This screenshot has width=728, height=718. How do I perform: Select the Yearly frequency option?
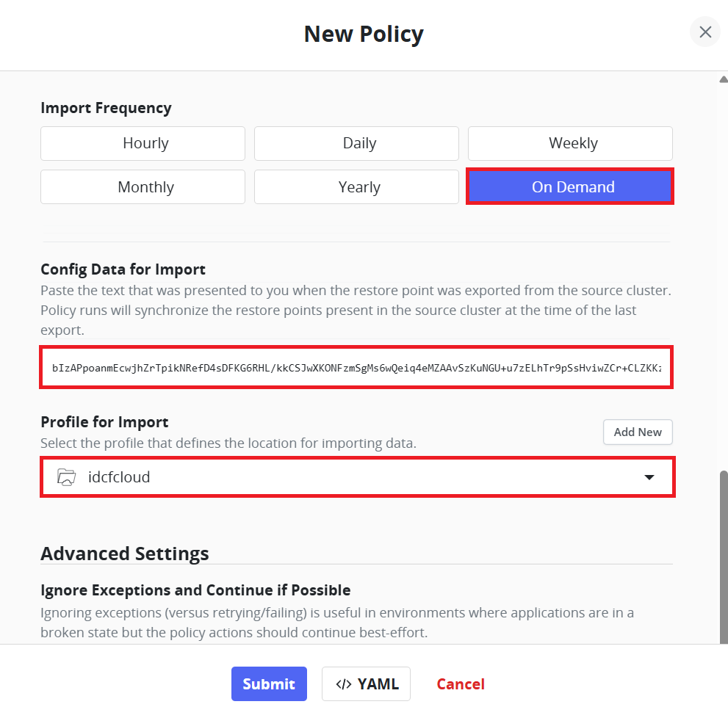click(356, 186)
